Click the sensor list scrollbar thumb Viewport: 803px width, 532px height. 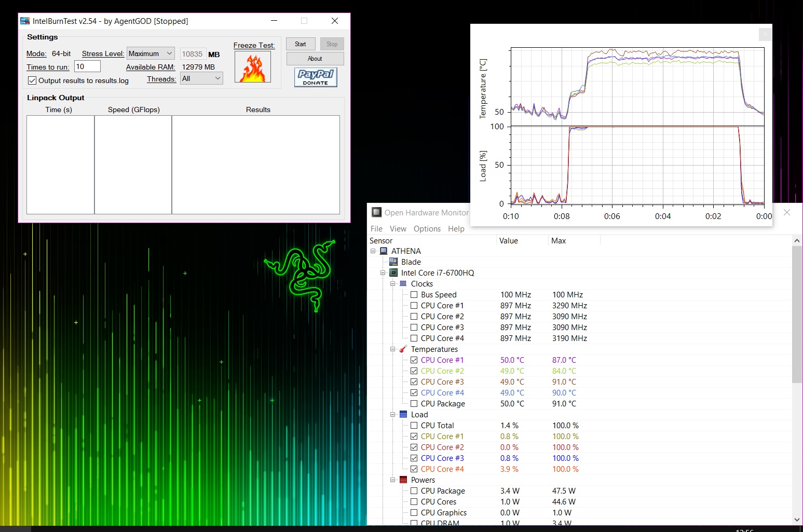[797, 315]
